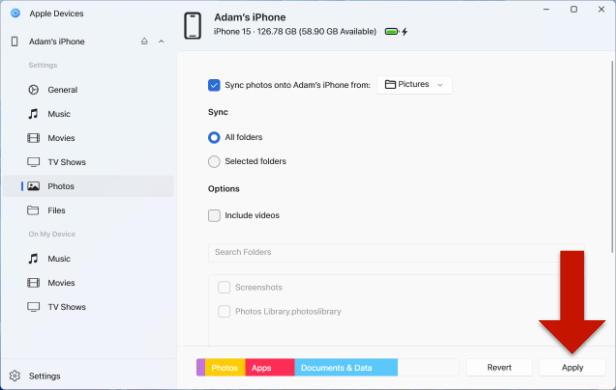Click the Apply button
The width and height of the screenshot is (616, 390).
572,368
